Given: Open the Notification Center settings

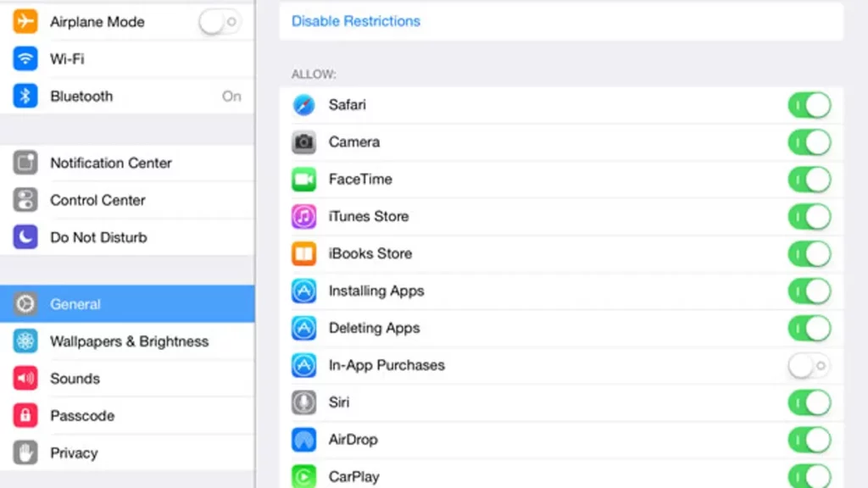Looking at the screenshot, I should pyautogui.click(x=127, y=163).
